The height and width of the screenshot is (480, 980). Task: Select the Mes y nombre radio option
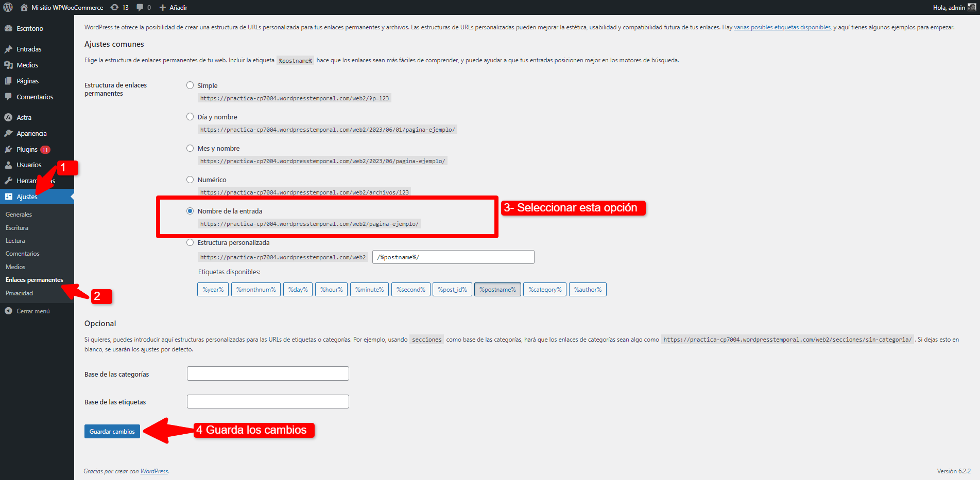point(190,148)
